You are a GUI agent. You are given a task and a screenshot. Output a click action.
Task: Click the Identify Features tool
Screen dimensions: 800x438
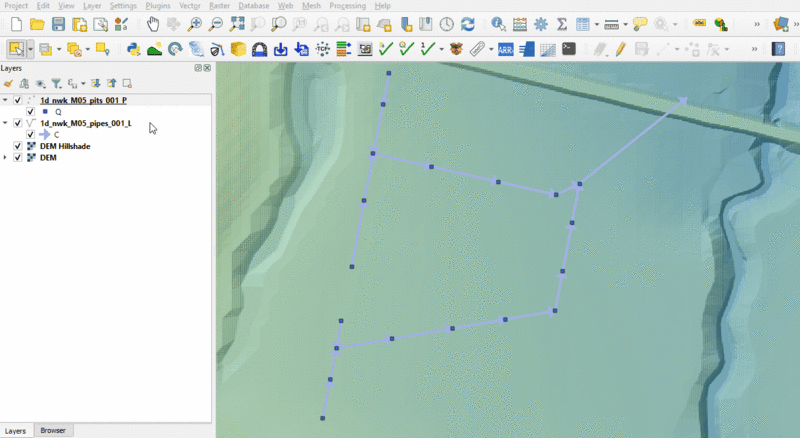498,24
